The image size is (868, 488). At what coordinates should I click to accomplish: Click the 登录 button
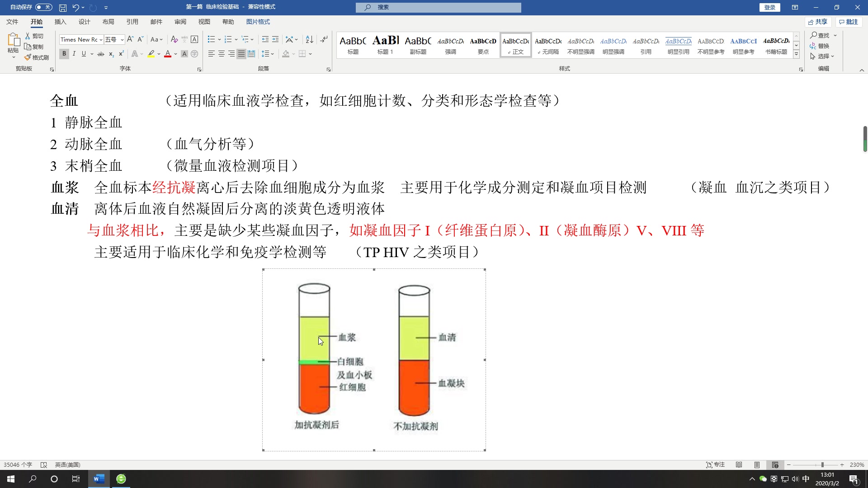(770, 7)
